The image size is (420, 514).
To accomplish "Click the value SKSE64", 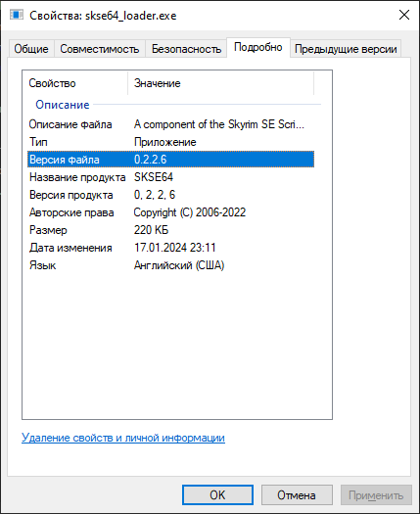I will point(154,177).
